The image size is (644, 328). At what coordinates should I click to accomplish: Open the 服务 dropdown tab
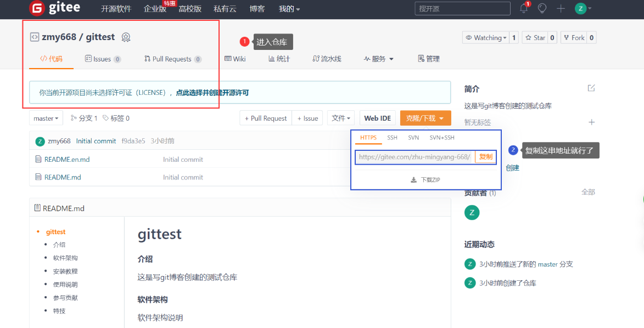[379, 59]
